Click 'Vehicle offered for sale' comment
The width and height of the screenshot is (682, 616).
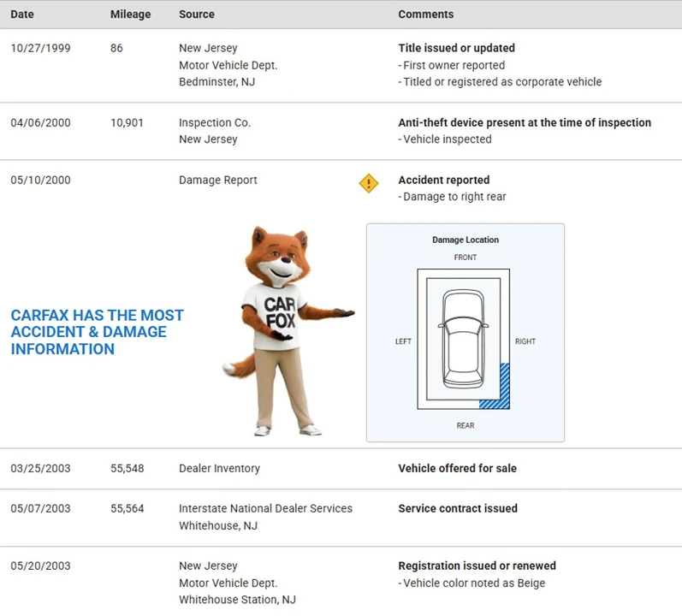click(458, 468)
